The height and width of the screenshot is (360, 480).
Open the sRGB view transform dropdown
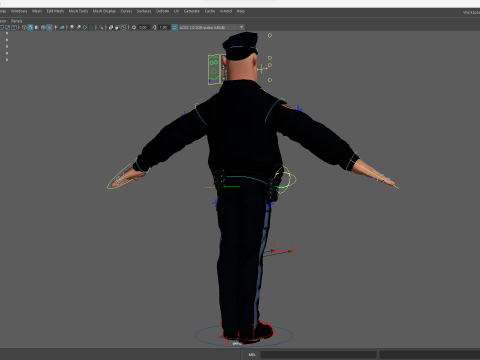click(x=212, y=27)
